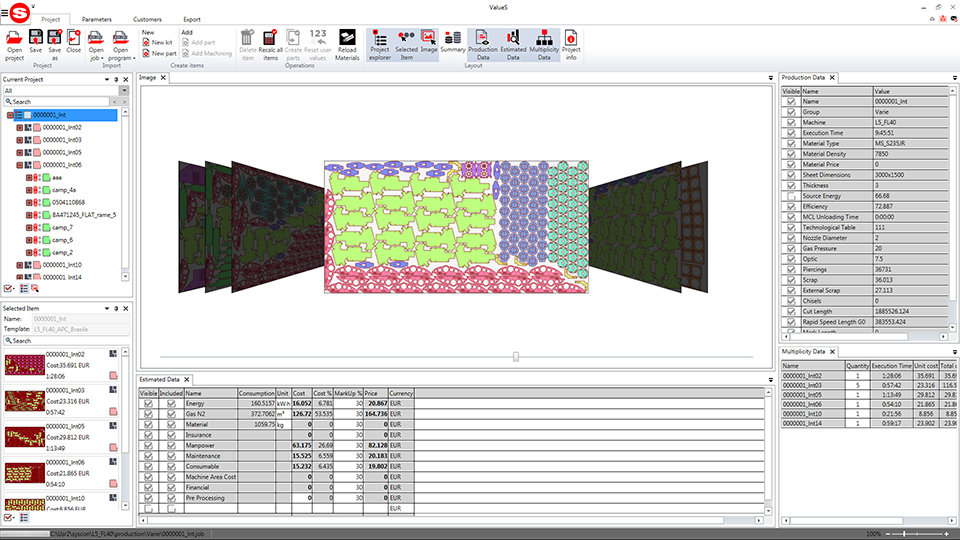Collapse the 0000001_lnt06 tree node
The width and height of the screenshot is (960, 540).
[x=19, y=165]
